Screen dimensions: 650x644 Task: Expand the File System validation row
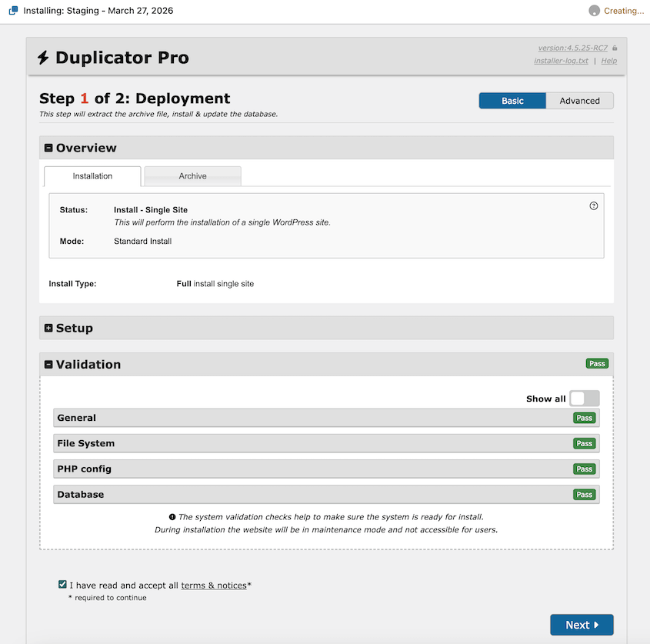click(x=86, y=443)
